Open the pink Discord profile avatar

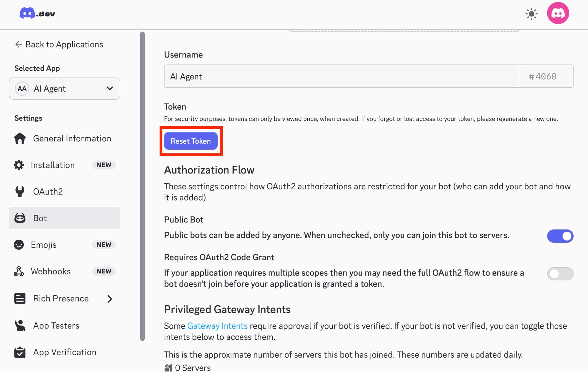[558, 13]
